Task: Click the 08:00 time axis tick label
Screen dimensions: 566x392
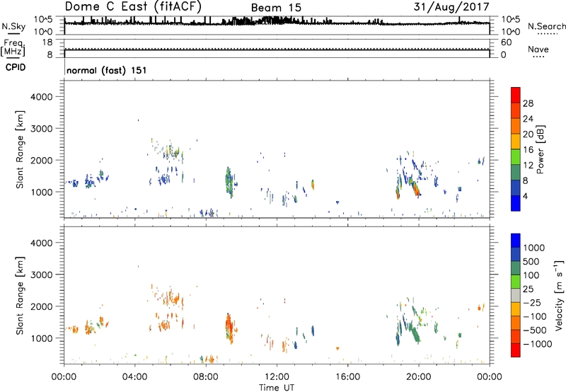Action: click(206, 377)
